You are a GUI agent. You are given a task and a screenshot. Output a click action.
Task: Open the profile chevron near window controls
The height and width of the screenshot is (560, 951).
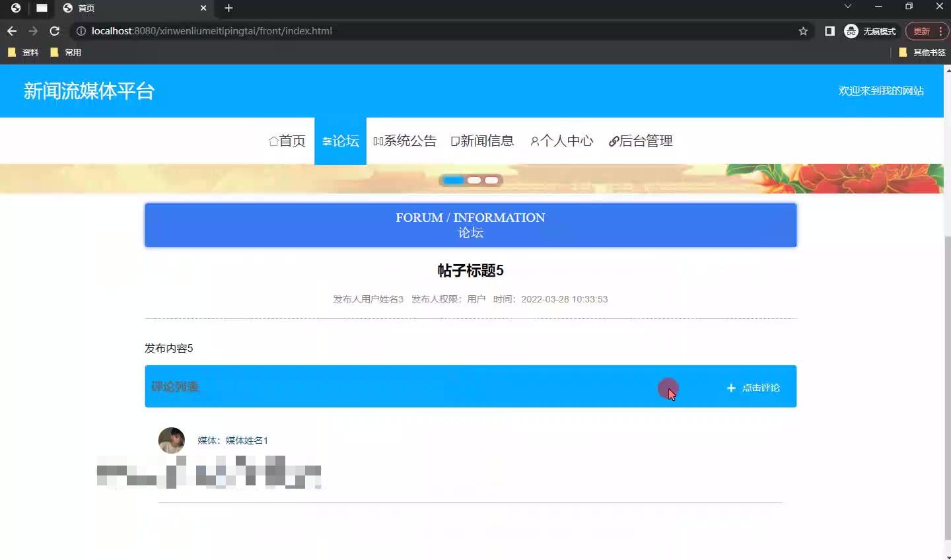click(847, 8)
